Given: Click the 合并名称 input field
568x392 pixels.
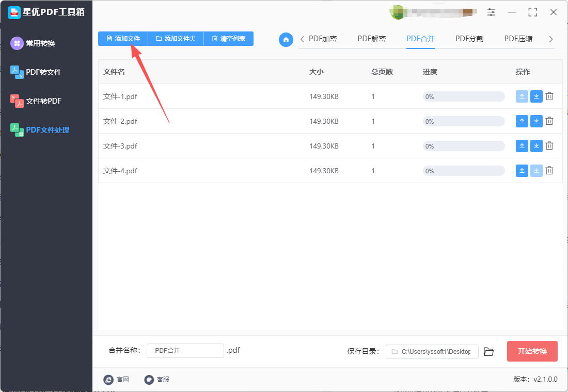Looking at the screenshot, I should coord(185,351).
